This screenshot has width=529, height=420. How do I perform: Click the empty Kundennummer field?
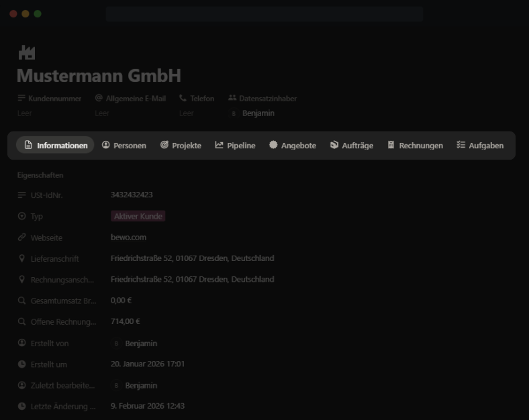click(25, 113)
